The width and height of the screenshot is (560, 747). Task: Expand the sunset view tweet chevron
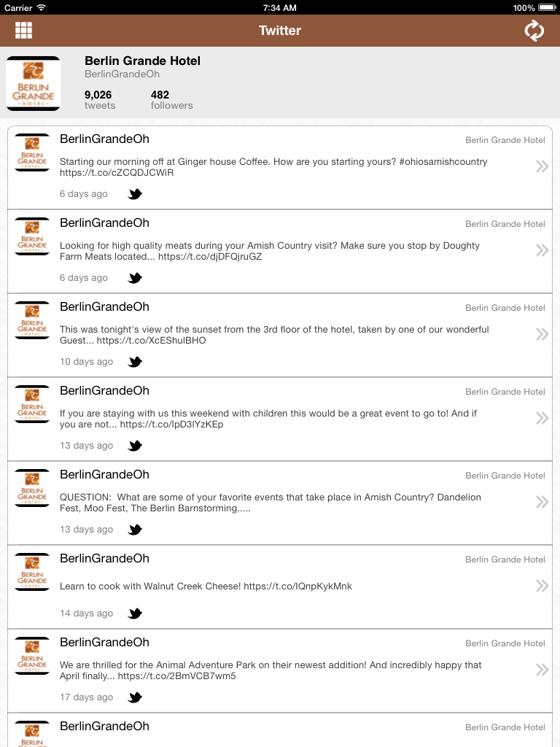tap(542, 334)
